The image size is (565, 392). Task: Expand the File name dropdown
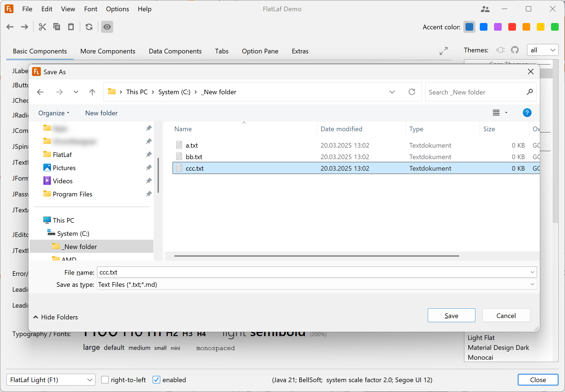click(x=532, y=272)
